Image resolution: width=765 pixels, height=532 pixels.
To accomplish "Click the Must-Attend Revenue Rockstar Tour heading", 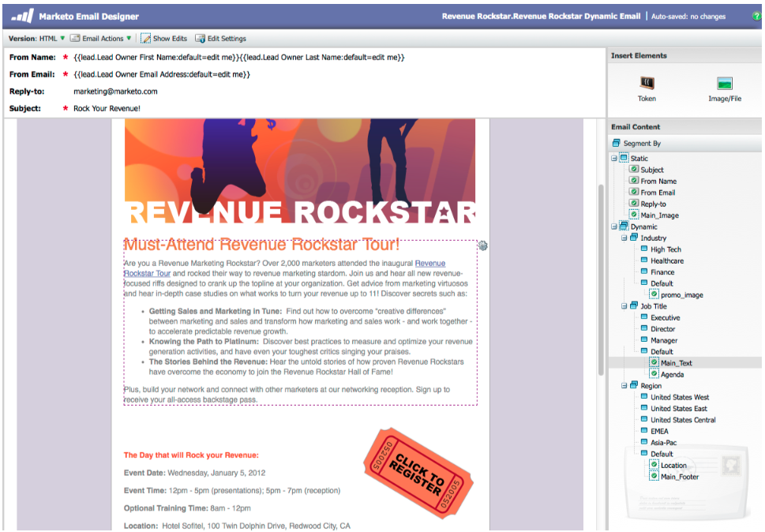I will tap(261, 244).
